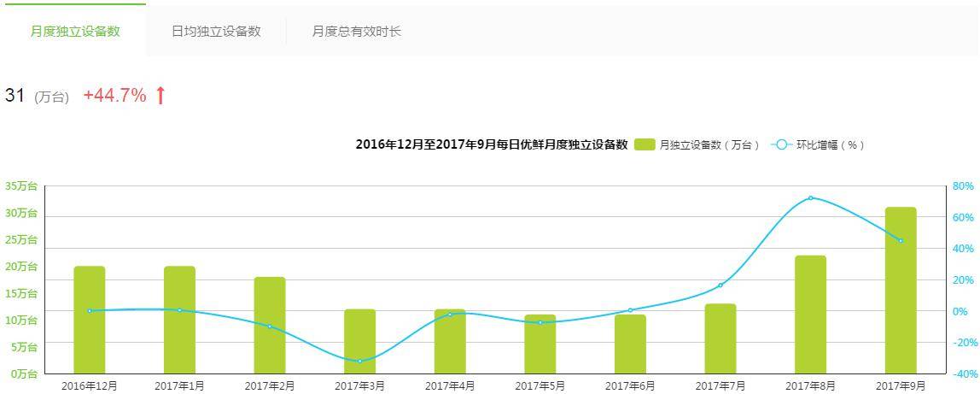Click the +44.7% growth percentage text
980x394 pixels.
[x=114, y=96]
